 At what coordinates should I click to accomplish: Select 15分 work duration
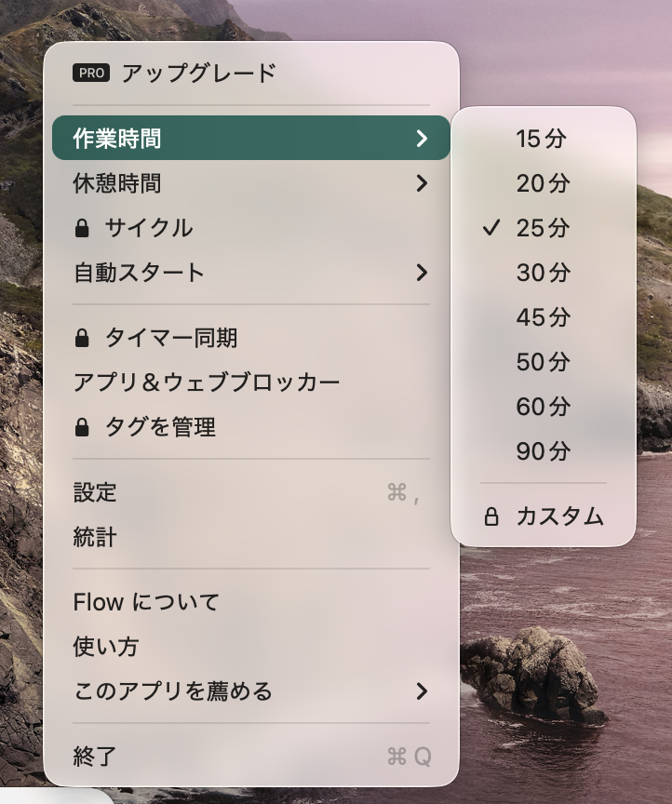click(x=544, y=139)
